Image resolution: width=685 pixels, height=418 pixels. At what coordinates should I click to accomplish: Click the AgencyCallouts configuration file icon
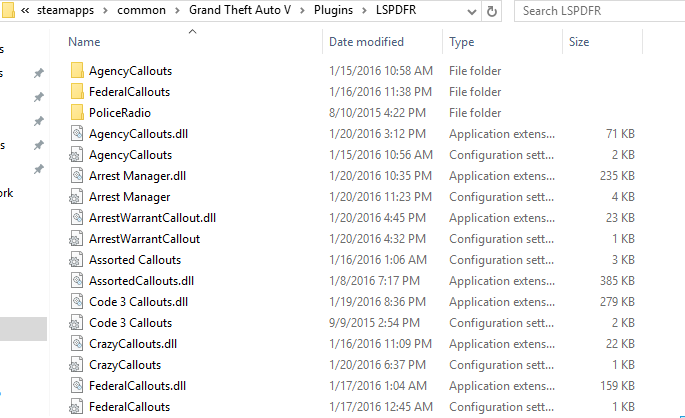(x=76, y=155)
